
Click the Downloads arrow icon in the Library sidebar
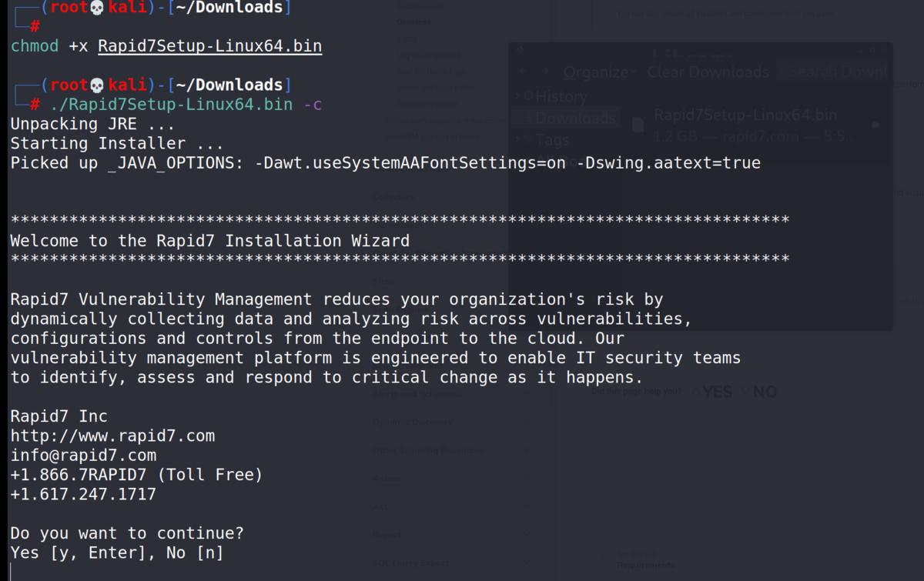coord(528,118)
